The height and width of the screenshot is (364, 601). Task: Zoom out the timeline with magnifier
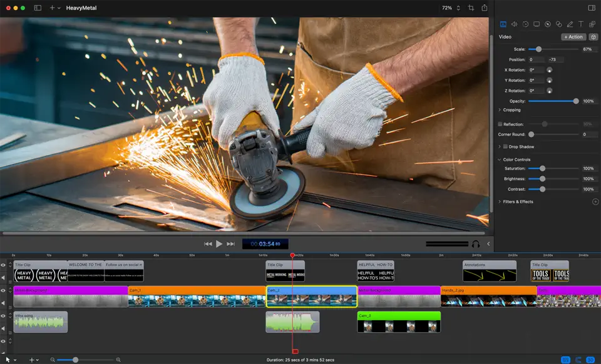coord(53,360)
